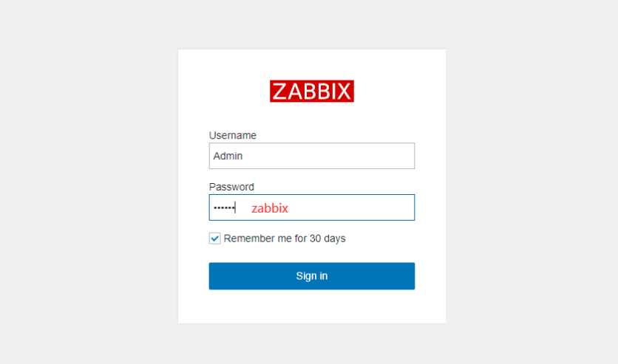This screenshot has height=364, width=618.
Task: Focus the Username input field
Action: [312, 156]
